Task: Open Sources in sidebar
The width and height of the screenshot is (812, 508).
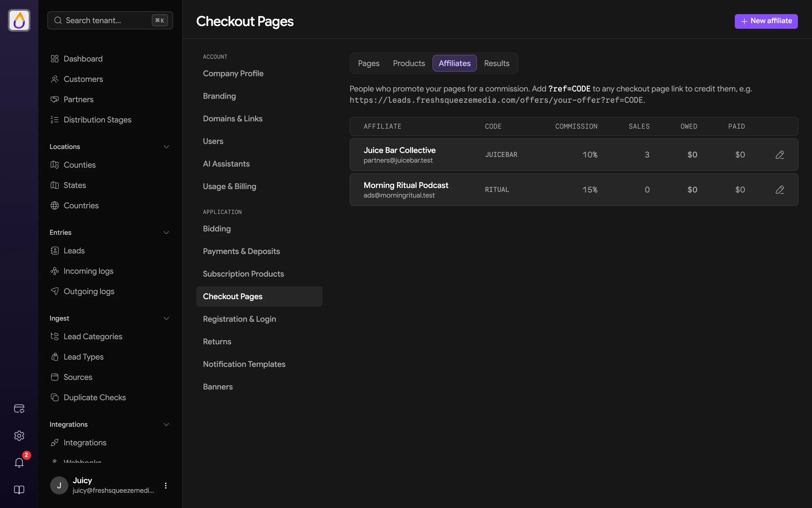Action: click(x=78, y=377)
